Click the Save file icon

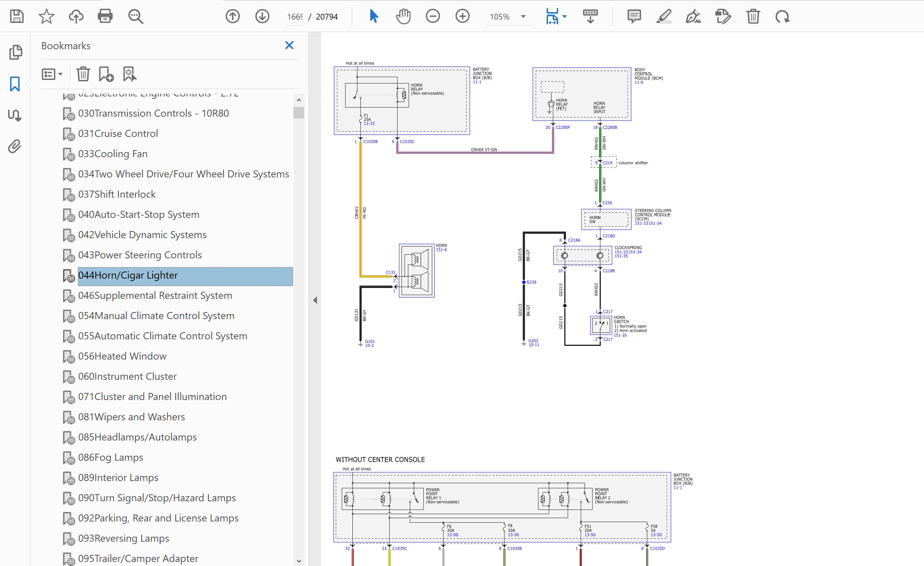pos(17,17)
